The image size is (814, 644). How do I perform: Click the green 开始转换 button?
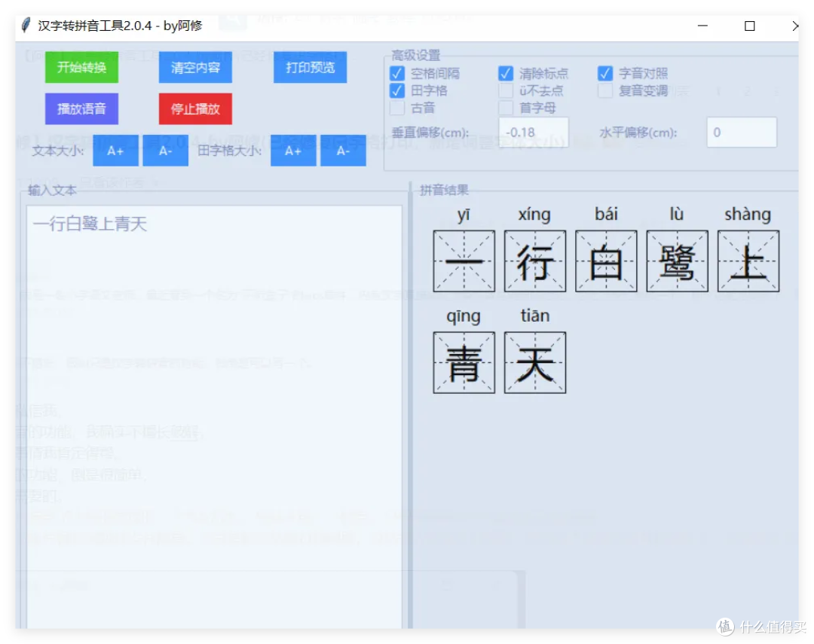[81, 68]
